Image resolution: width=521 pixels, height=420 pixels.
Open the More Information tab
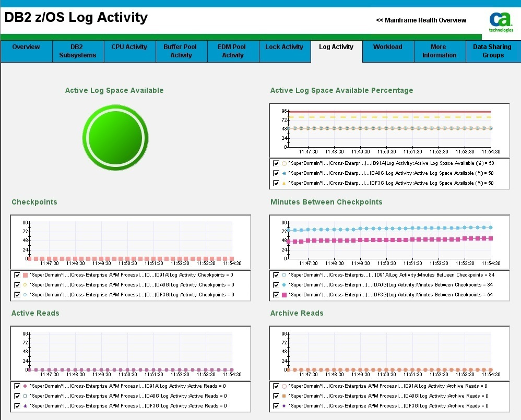click(440, 51)
